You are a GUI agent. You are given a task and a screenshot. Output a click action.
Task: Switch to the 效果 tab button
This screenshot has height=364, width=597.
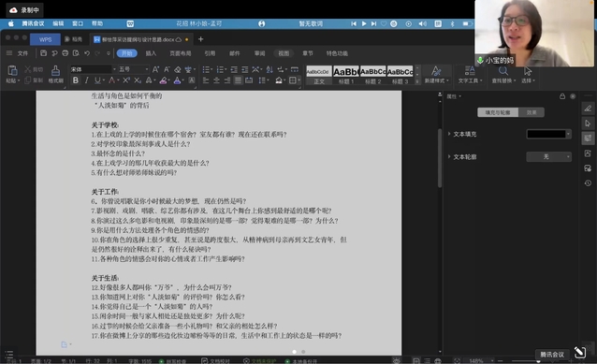click(531, 112)
